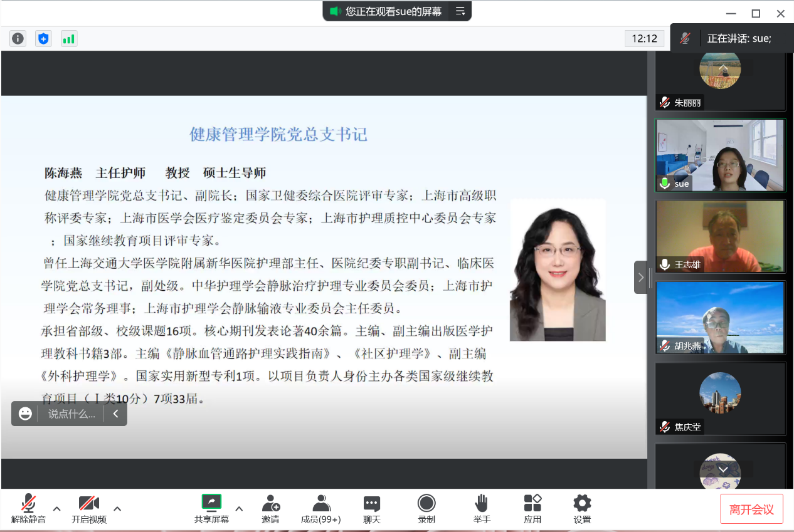Expand audio options arrow beside unmute
The image size is (794, 532).
point(56,508)
